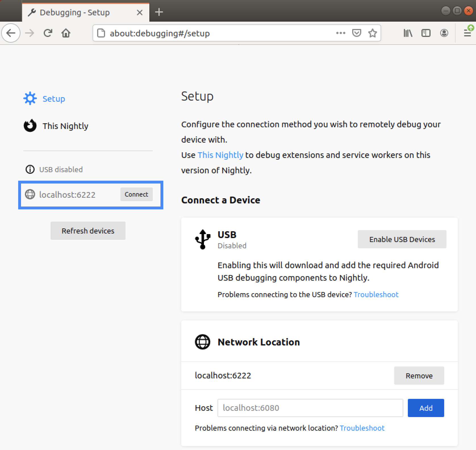Image resolution: width=476 pixels, height=450 pixels.
Task: Go to the home page
Action: tap(66, 33)
